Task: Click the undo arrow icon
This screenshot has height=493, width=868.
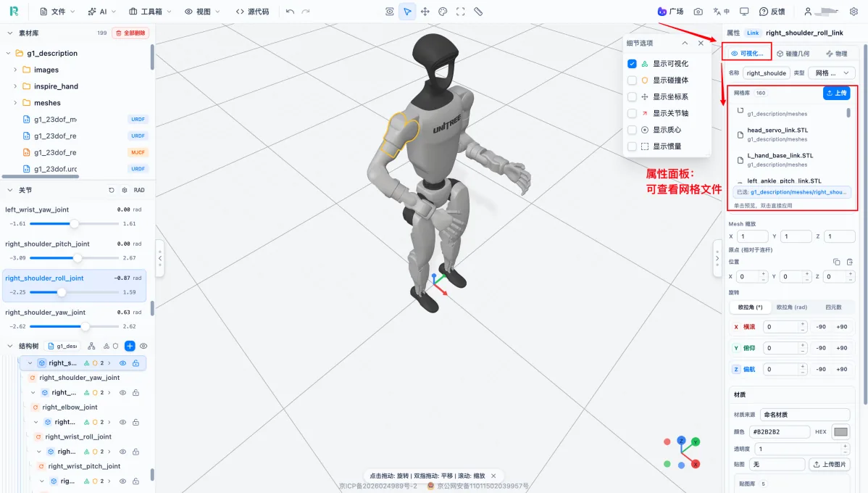Action: pos(290,12)
